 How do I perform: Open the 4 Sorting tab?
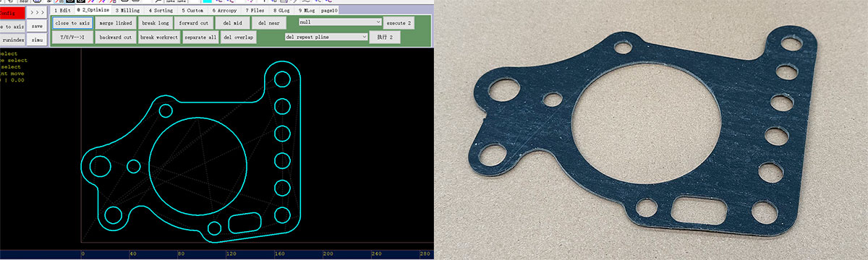(x=161, y=11)
